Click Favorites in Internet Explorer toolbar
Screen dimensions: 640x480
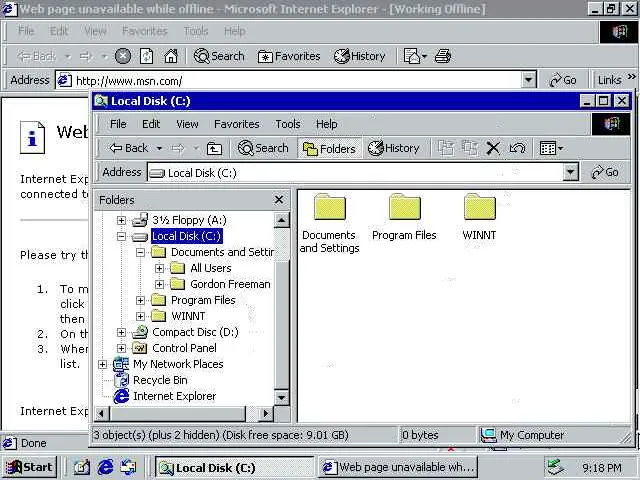click(x=289, y=56)
